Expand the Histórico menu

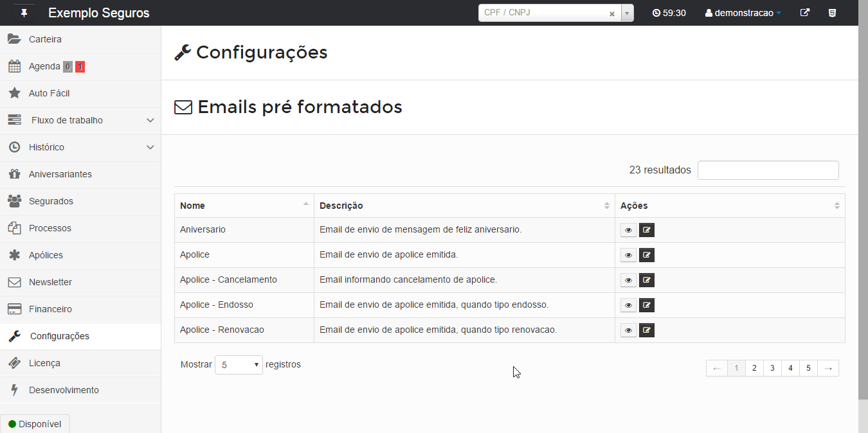[x=80, y=147]
